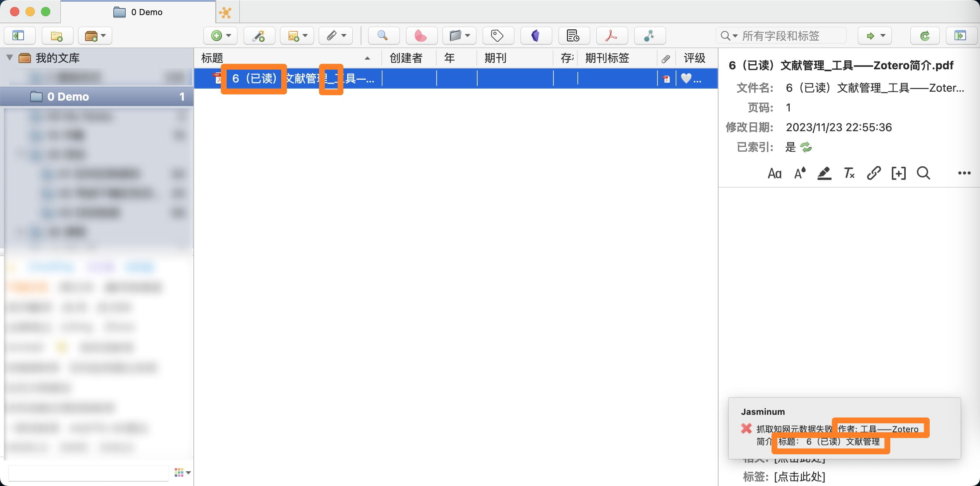Viewport: 980px width, 486px height.
Task: Click the 标签 [点击此处] link
Action: click(x=799, y=477)
